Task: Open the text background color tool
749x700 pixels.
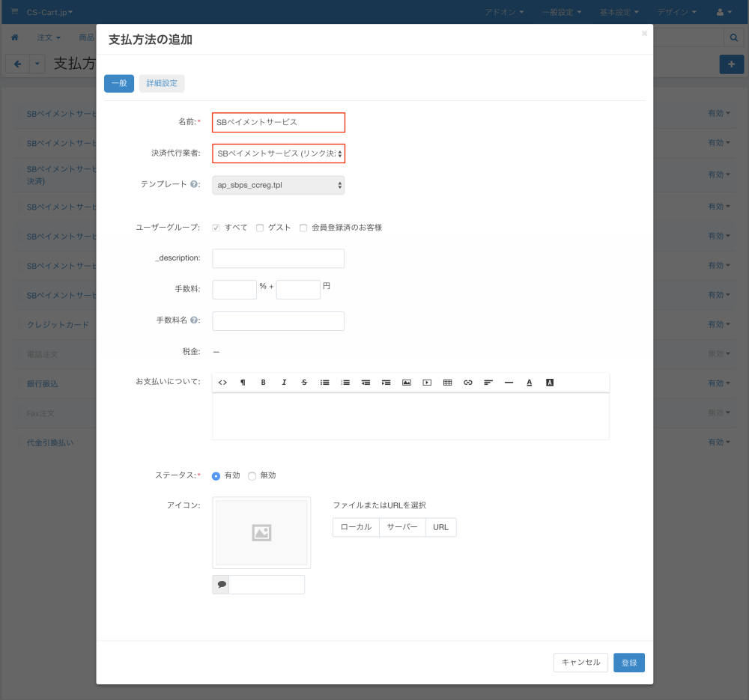Action: [550, 383]
